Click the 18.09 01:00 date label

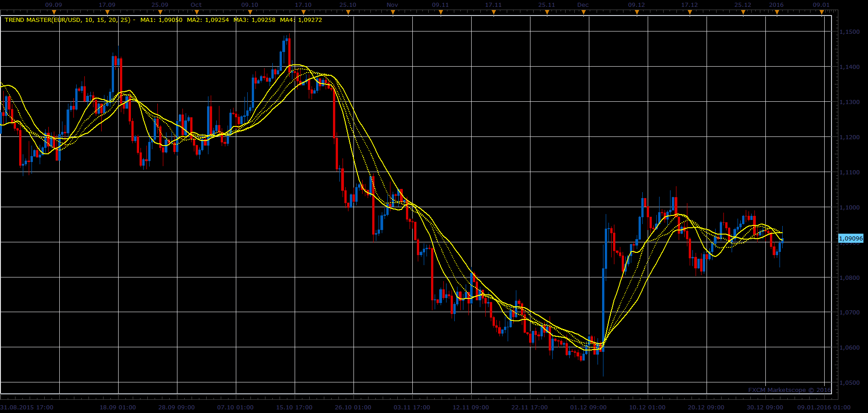pyautogui.click(x=118, y=408)
